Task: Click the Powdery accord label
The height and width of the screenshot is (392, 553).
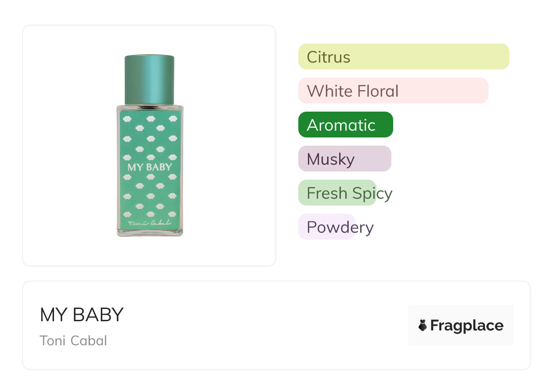Action: 340,227
